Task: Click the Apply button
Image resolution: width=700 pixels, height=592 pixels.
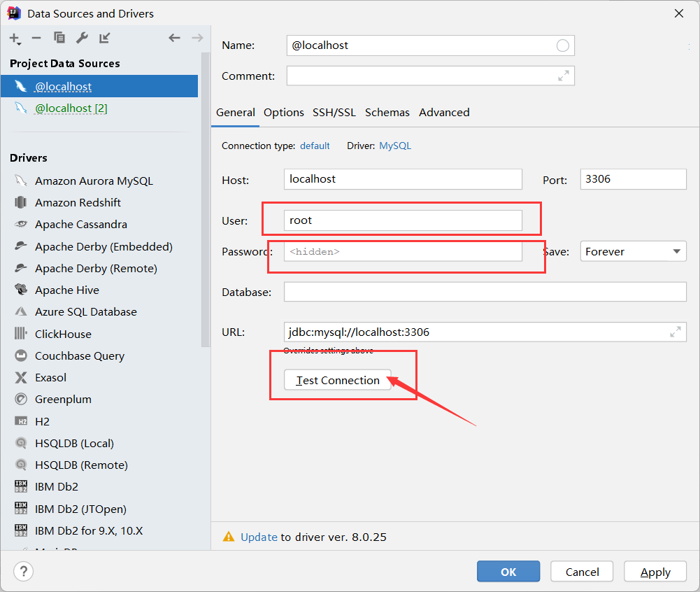Action: pyautogui.click(x=655, y=572)
